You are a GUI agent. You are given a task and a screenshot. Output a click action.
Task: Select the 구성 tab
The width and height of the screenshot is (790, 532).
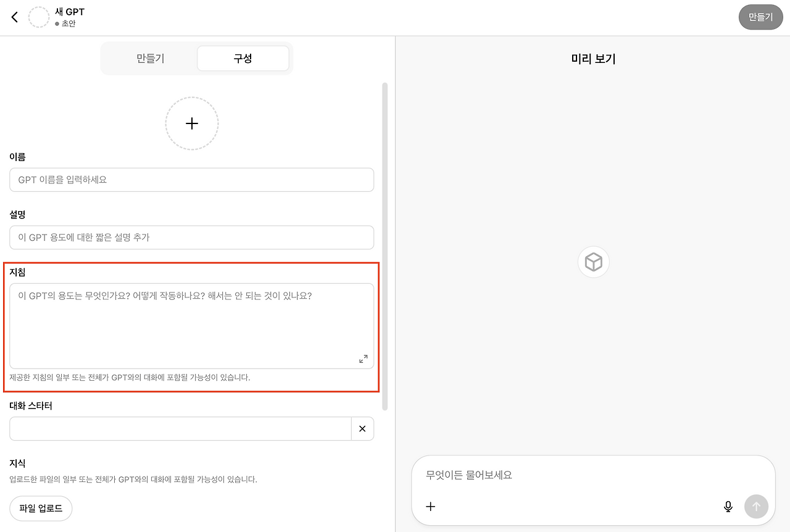click(x=243, y=58)
